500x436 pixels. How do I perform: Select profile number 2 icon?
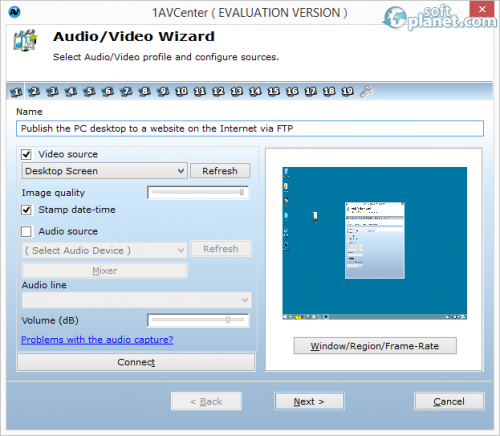(34, 91)
